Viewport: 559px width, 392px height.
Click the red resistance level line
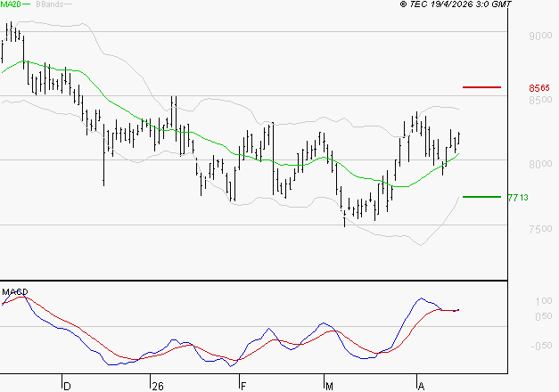click(481, 87)
